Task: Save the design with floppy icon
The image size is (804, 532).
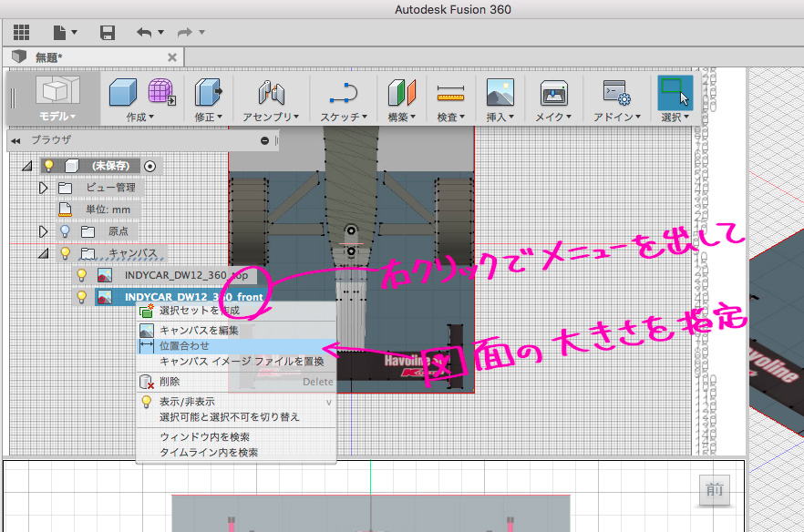Action: [107, 32]
